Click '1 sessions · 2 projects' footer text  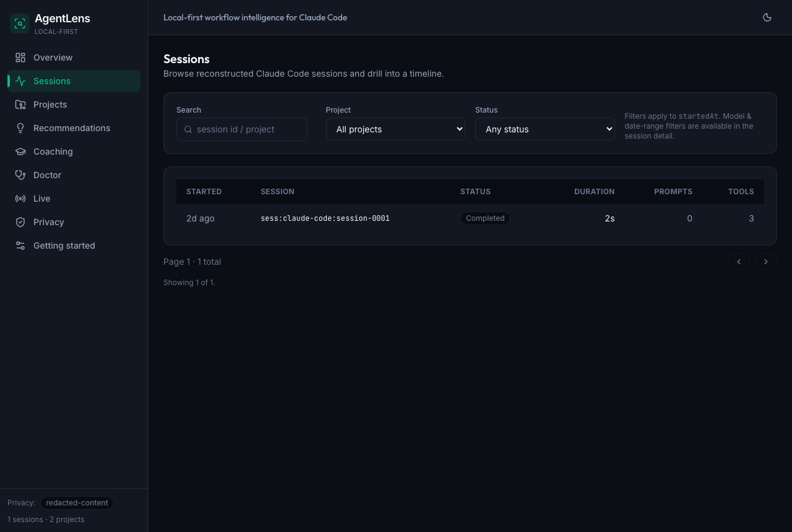(46, 520)
